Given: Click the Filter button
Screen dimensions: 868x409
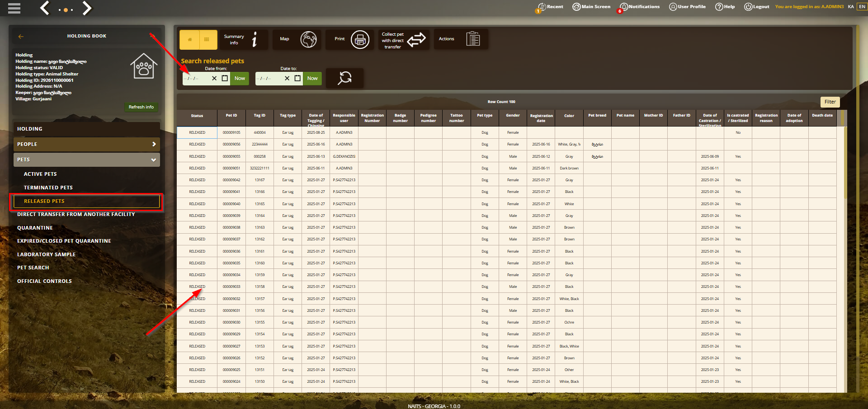Looking at the screenshot, I should (x=830, y=102).
